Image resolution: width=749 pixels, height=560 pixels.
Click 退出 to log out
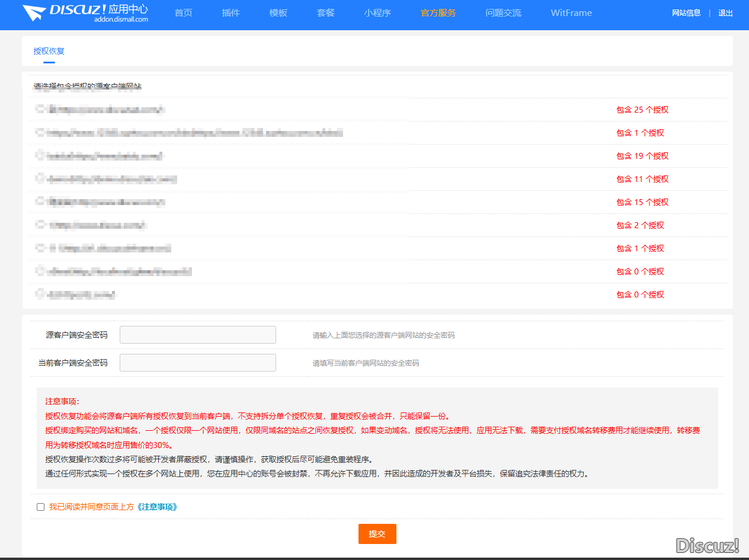point(725,13)
